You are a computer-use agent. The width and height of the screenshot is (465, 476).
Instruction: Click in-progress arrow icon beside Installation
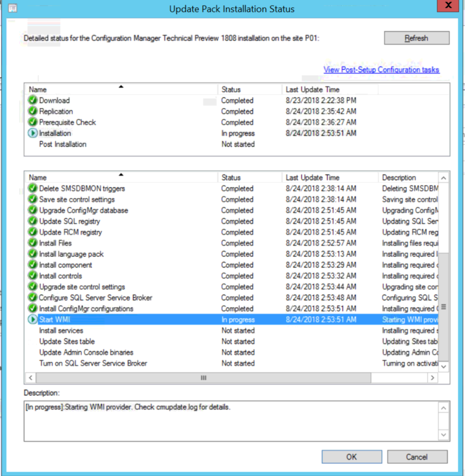[x=32, y=133]
